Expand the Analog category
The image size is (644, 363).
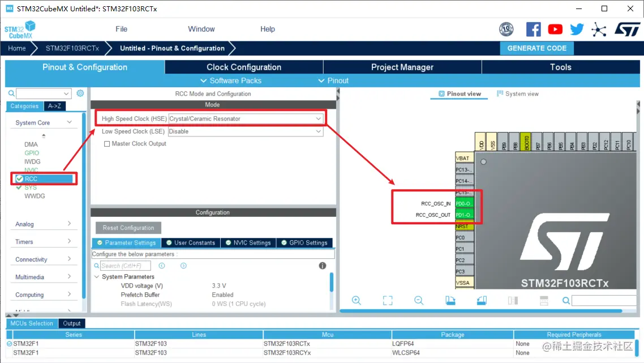(x=70, y=224)
